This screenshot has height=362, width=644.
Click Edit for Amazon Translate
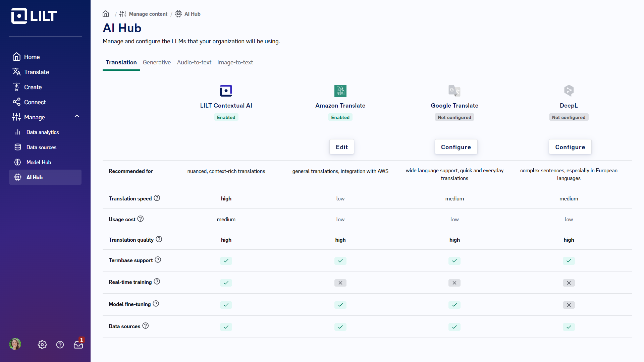point(342,147)
